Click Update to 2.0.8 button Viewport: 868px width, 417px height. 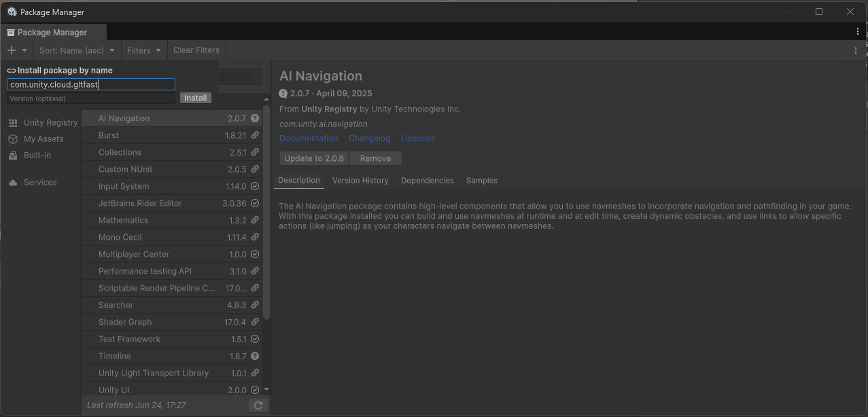(x=314, y=158)
